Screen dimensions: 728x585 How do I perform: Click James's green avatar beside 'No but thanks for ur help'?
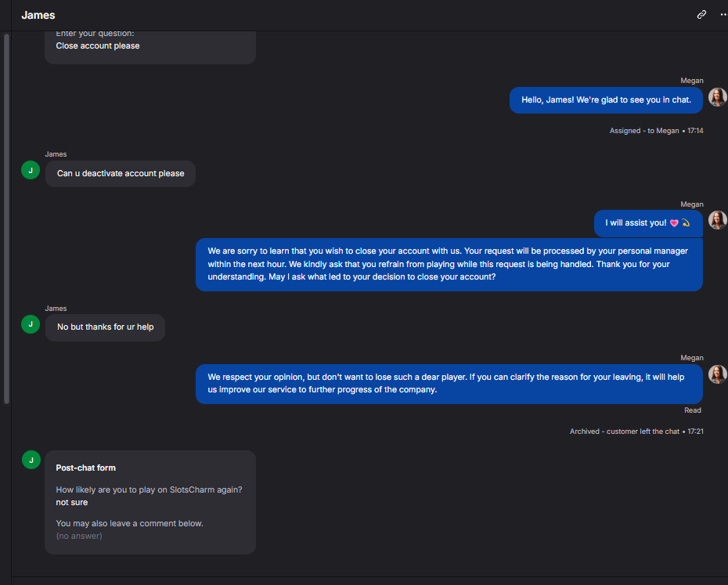(31, 324)
